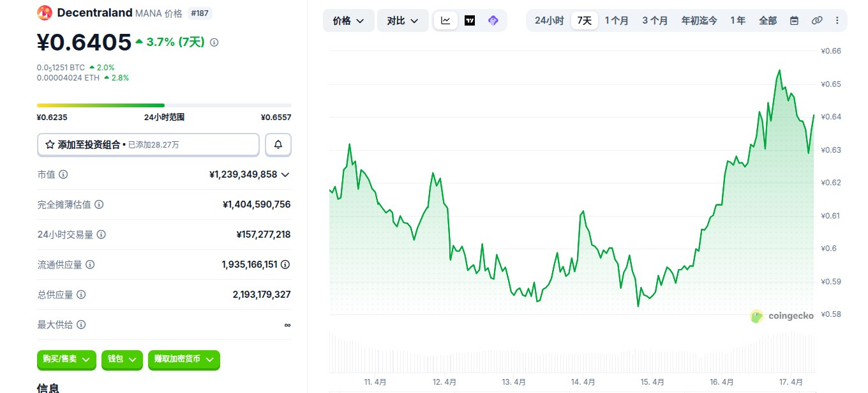
Task: Show info for 最大供给
Action: (x=81, y=325)
